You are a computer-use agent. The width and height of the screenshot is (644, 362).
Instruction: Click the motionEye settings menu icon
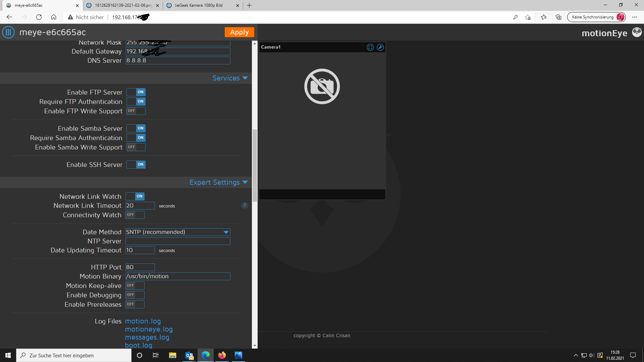point(8,32)
